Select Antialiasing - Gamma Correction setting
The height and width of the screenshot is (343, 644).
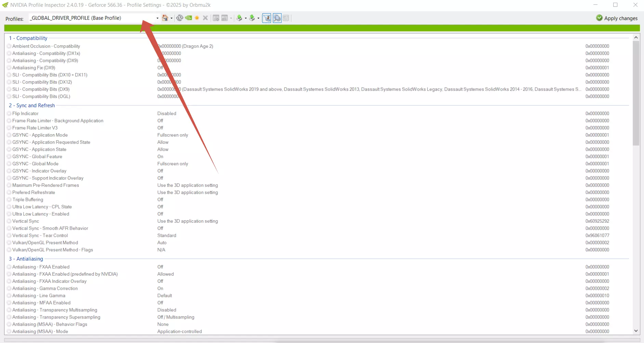[45, 289]
